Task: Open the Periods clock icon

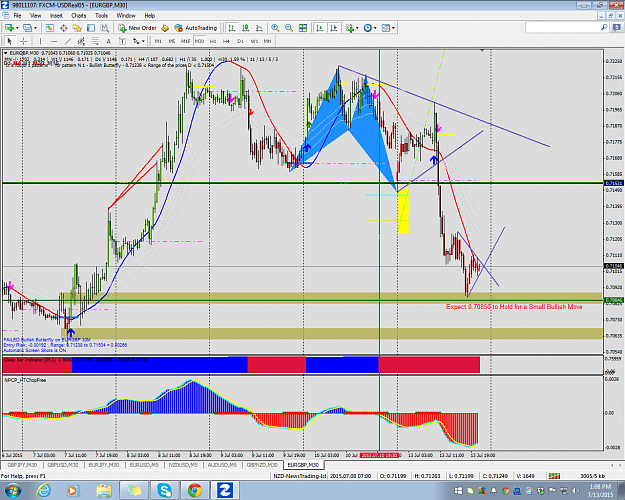Action: point(368,28)
